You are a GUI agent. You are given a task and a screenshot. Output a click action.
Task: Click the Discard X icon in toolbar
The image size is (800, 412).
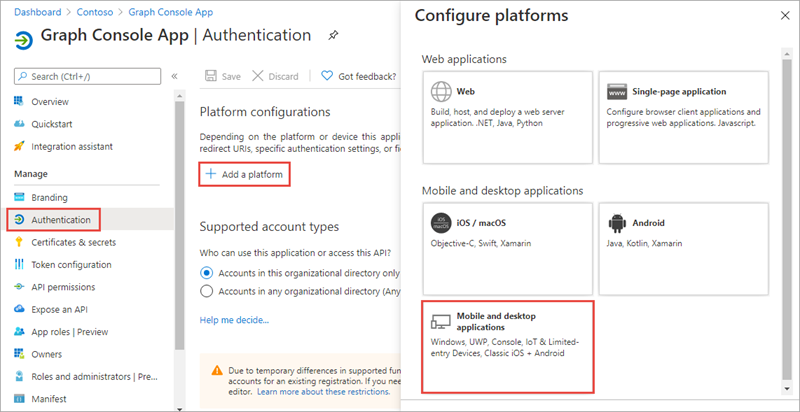[258, 76]
